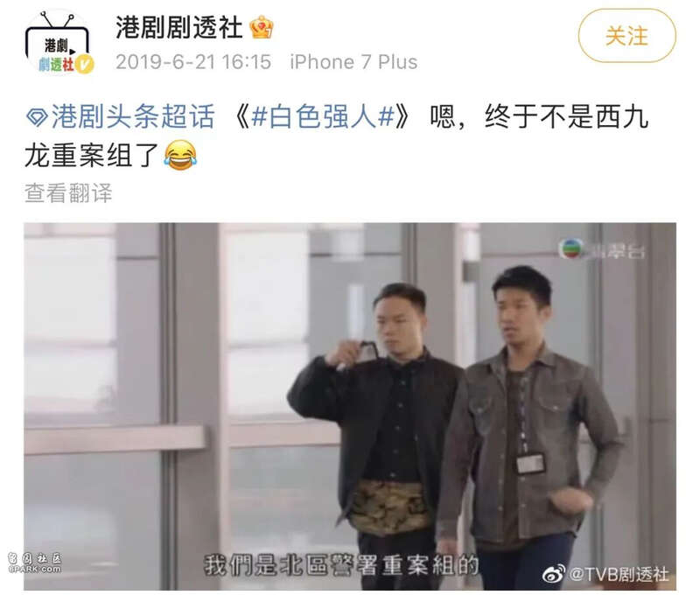Tap the yellow V verified badge

84,65
